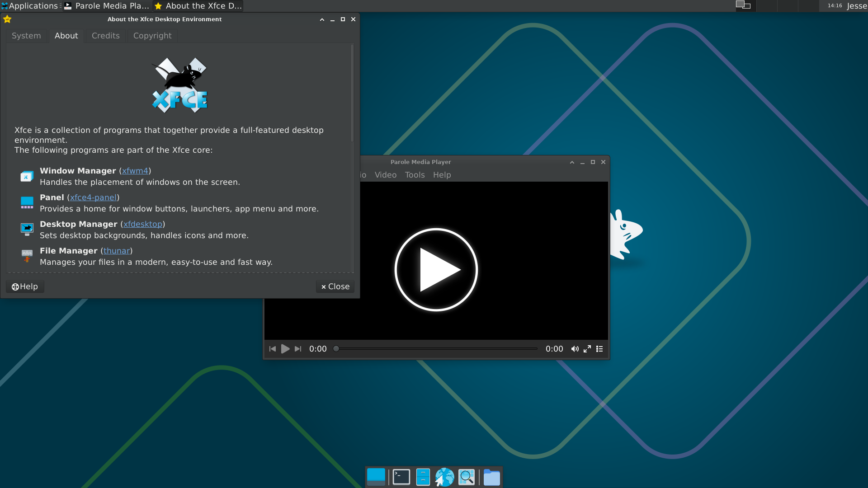Open the display settings tray icon
Screen dimensions: 868x488
click(743, 5)
